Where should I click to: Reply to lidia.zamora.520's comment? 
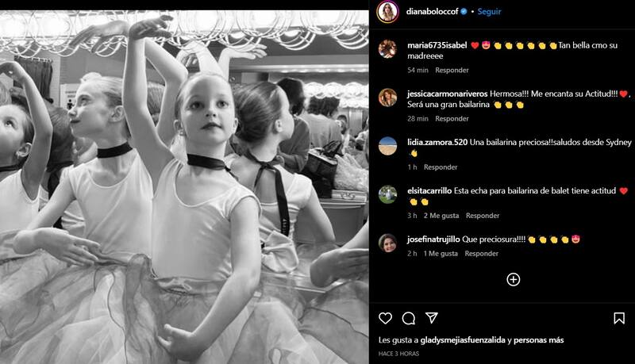441,167
